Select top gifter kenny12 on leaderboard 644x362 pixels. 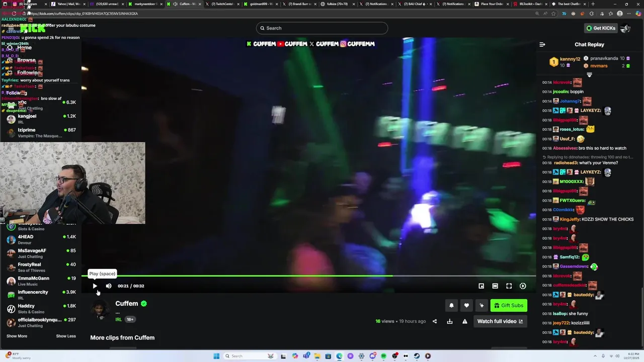coord(570,59)
